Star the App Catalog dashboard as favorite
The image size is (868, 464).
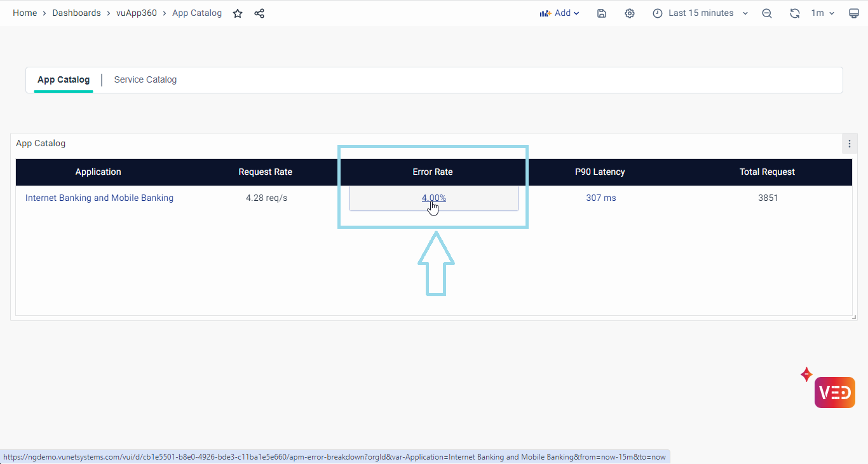[x=238, y=13]
